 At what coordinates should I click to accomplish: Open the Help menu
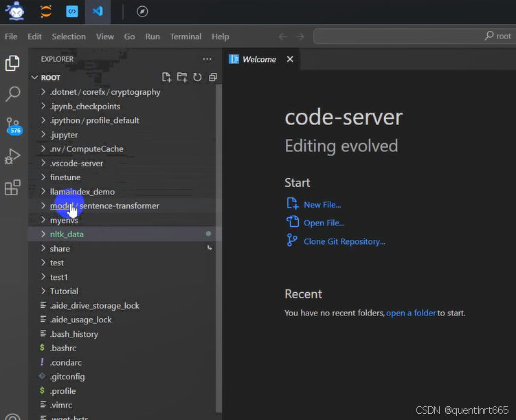(x=221, y=36)
